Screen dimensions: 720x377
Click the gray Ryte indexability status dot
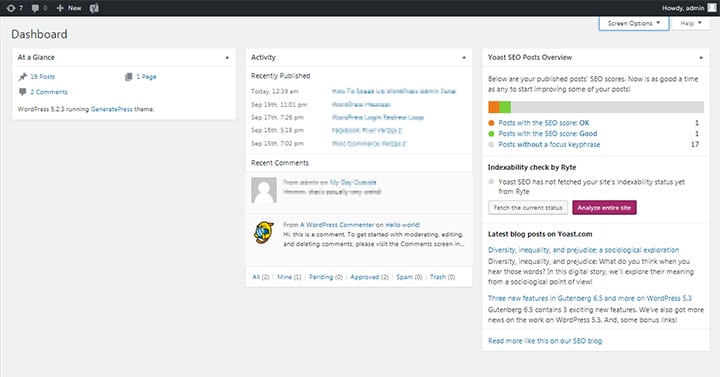[x=491, y=182]
